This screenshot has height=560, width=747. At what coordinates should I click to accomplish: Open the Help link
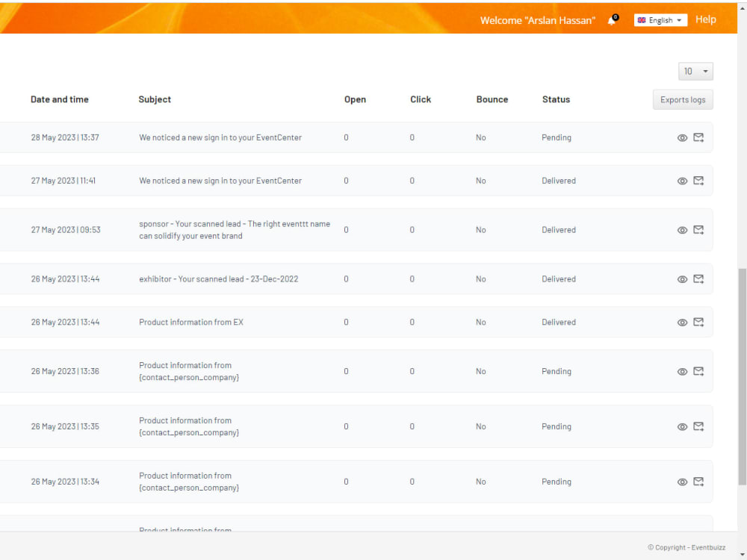[706, 19]
